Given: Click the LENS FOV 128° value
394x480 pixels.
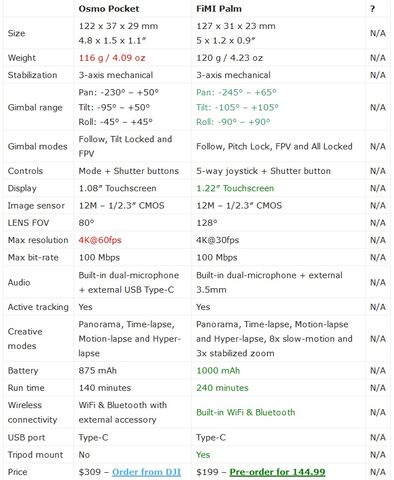Looking at the screenshot, I should [206, 223].
